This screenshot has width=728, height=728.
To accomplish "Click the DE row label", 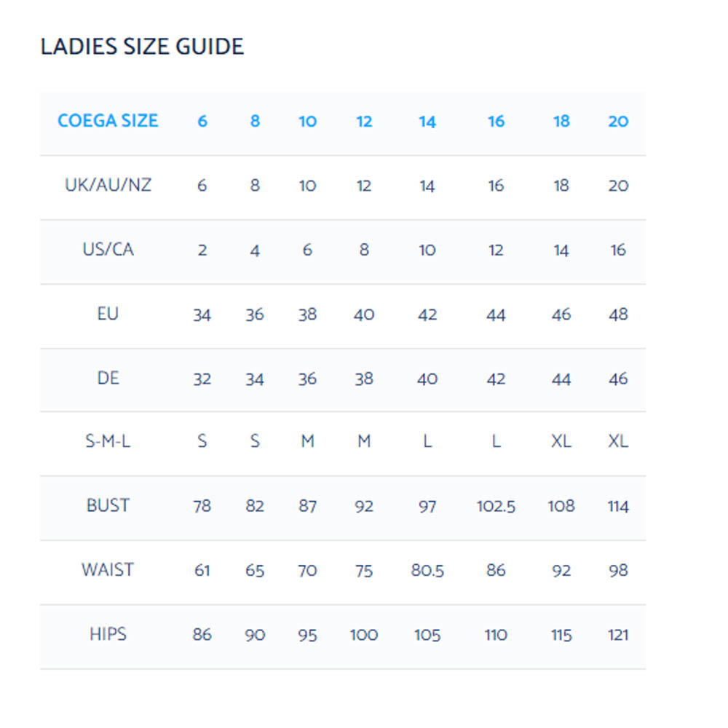I will tap(108, 378).
